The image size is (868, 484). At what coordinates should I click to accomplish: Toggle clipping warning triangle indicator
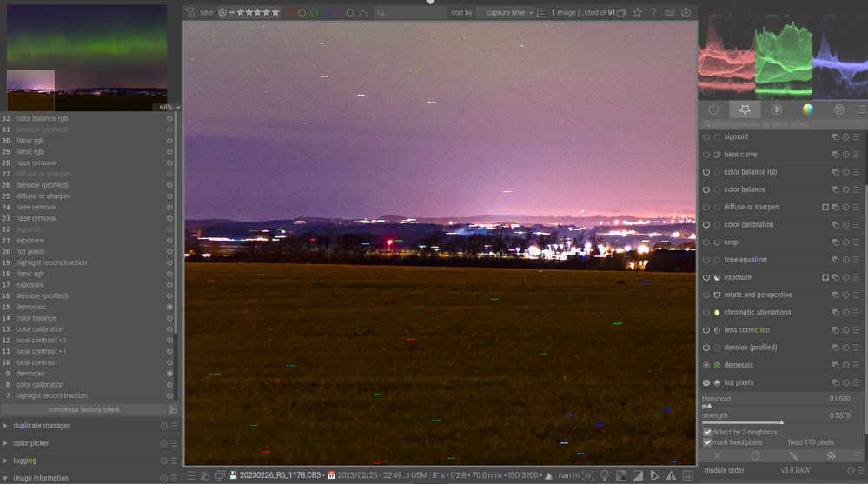pyautogui.click(x=671, y=475)
